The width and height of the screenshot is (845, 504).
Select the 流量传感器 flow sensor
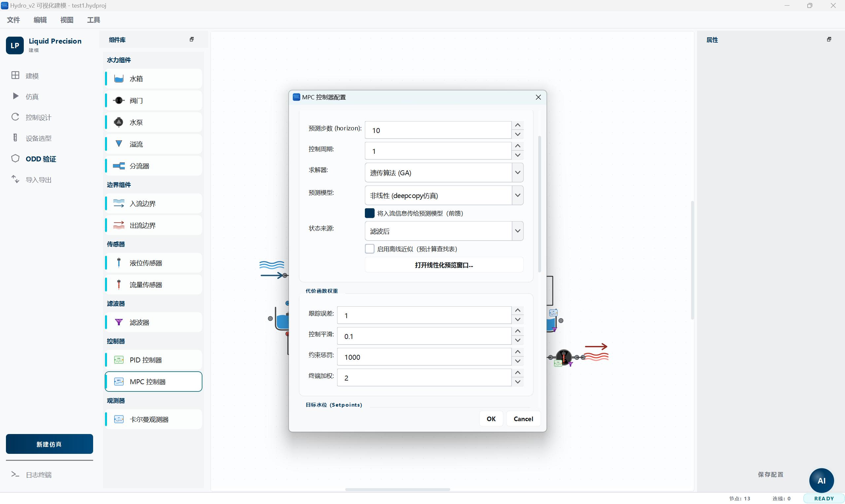[153, 285]
